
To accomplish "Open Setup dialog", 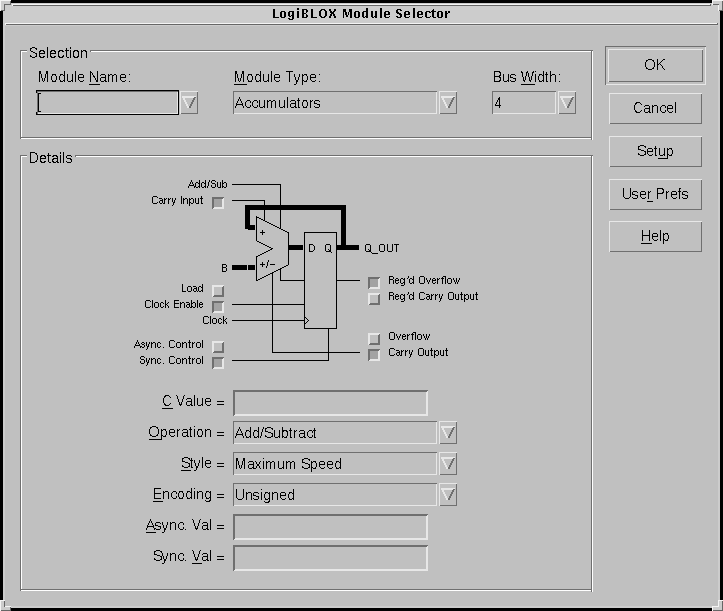I will tap(654, 151).
